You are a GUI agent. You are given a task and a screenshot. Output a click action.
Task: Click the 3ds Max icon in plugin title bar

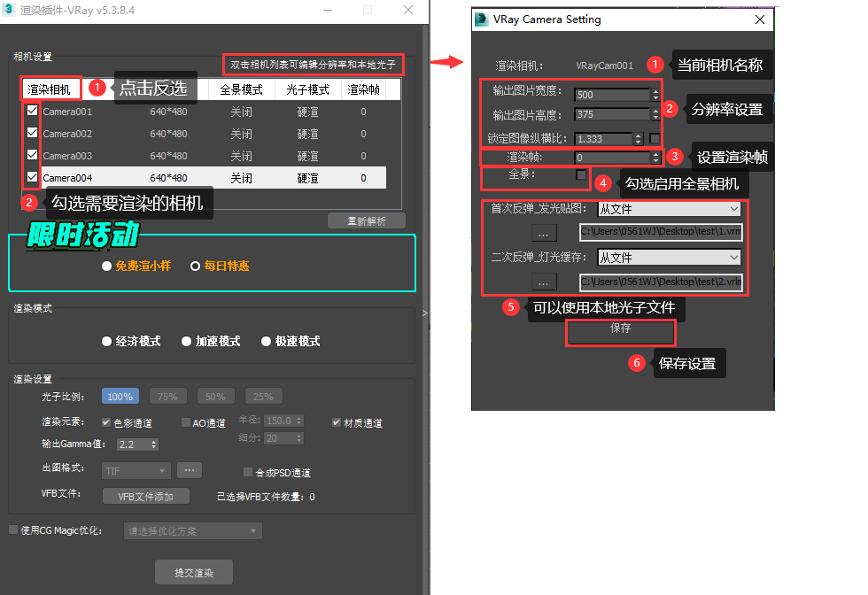coord(8,9)
